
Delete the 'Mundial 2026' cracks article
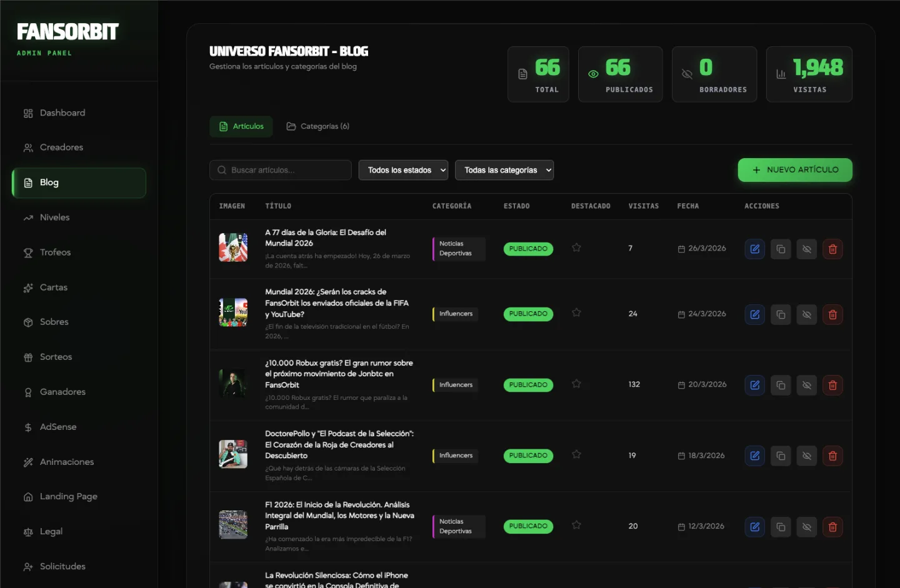(x=832, y=314)
